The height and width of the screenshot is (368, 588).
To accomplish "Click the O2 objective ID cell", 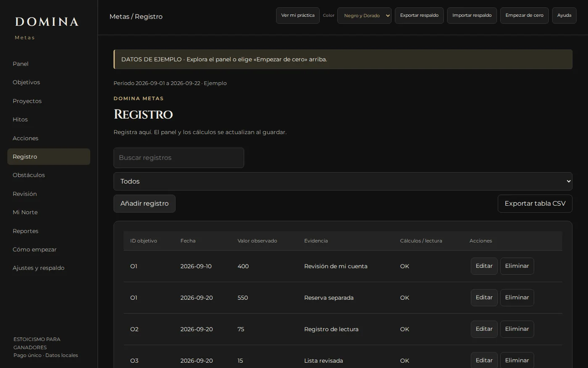I will [x=134, y=329].
